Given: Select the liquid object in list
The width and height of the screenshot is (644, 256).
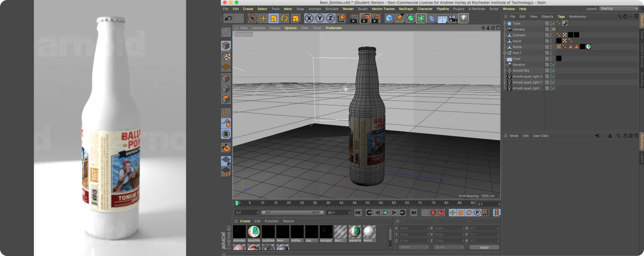Looking at the screenshot, I should coord(517,41).
